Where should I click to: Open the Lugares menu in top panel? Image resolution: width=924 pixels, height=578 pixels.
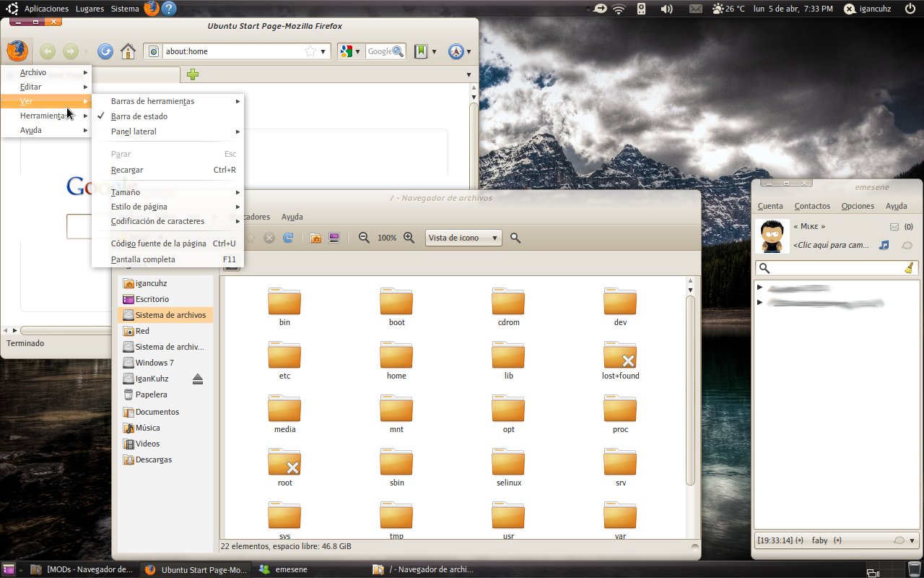[90, 9]
